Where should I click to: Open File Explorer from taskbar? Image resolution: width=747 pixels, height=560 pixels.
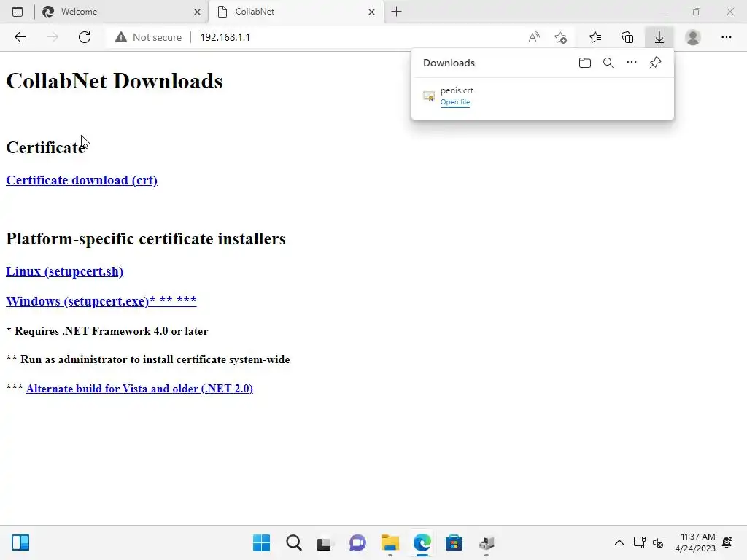click(390, 542)
